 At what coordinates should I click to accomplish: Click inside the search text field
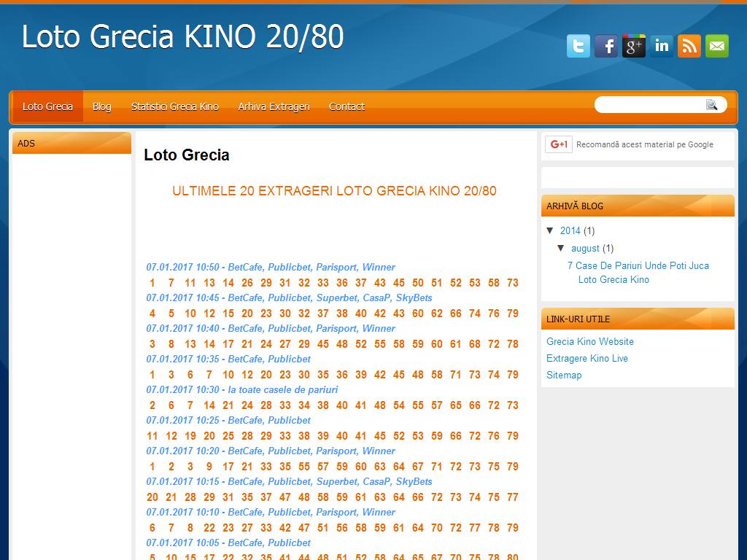[649, 105]
